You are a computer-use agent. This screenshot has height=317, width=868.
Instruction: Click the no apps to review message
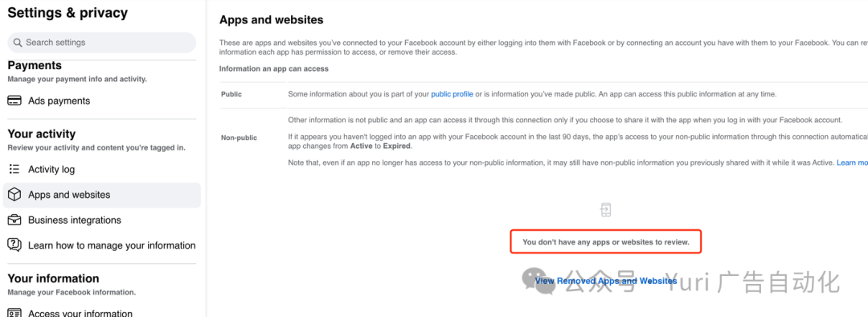(606, 242)
